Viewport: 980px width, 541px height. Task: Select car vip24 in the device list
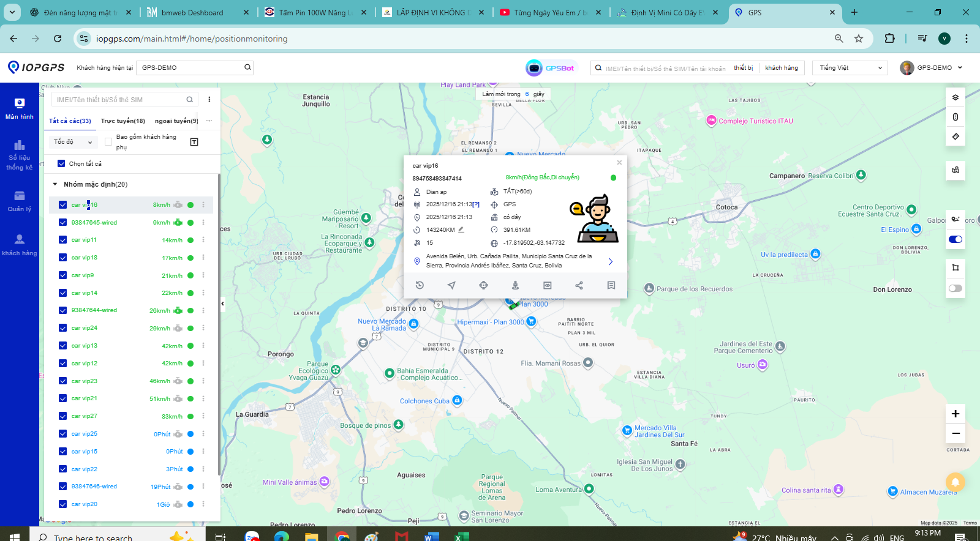pyautogui.click(x=85, y=328)
